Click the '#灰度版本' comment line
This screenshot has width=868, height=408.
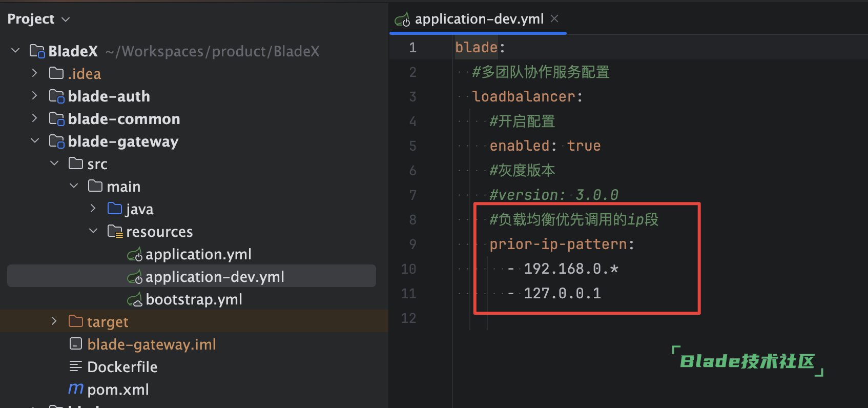pyautogui.click(x=522, y=170)
